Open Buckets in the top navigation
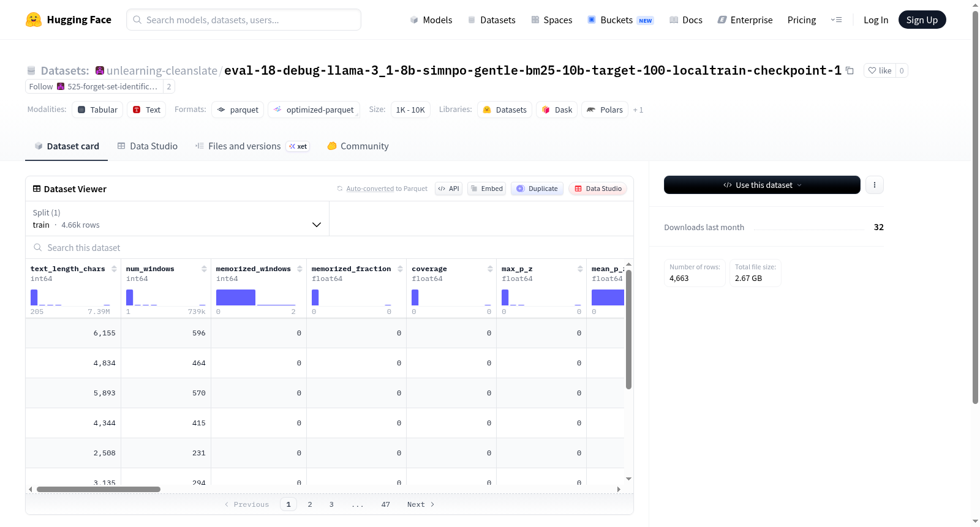This screenshot has width=980, height=527. (x=620, y=20)
